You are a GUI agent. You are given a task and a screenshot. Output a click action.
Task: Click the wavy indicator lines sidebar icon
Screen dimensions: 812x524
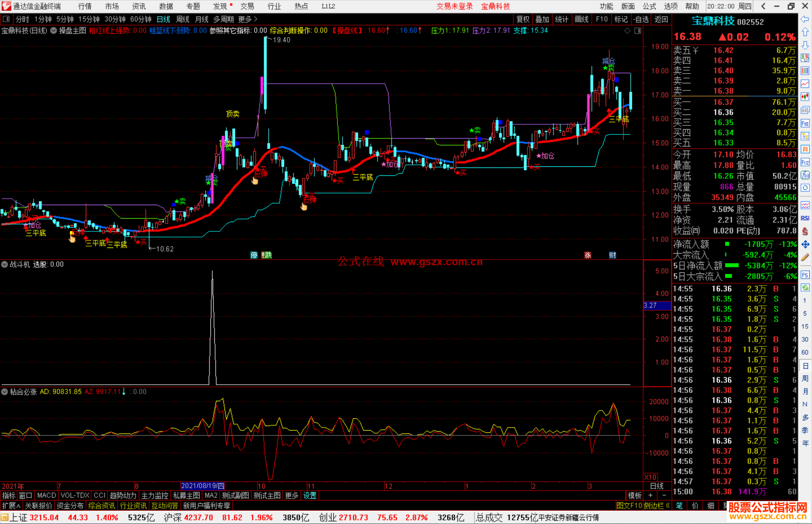805,205
